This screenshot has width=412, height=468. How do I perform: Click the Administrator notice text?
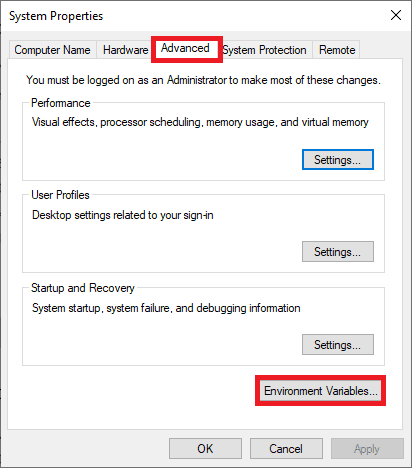pyautogui.click(x=203, y=80)
